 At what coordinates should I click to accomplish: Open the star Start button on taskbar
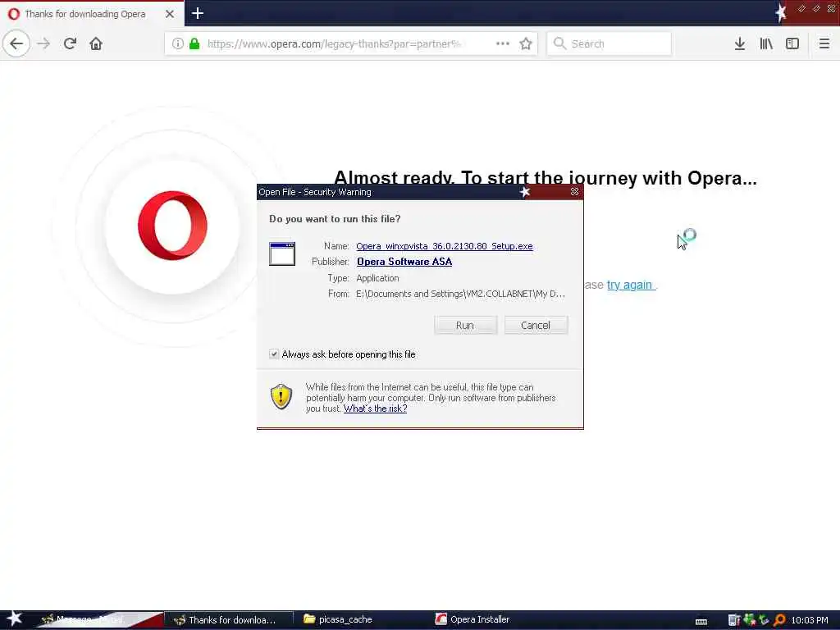14,619
